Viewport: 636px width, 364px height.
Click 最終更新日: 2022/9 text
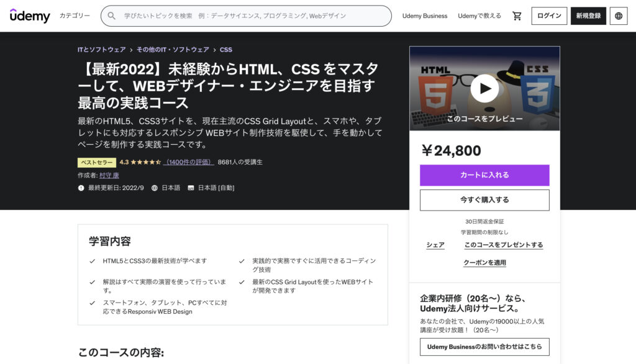point(116,188)
